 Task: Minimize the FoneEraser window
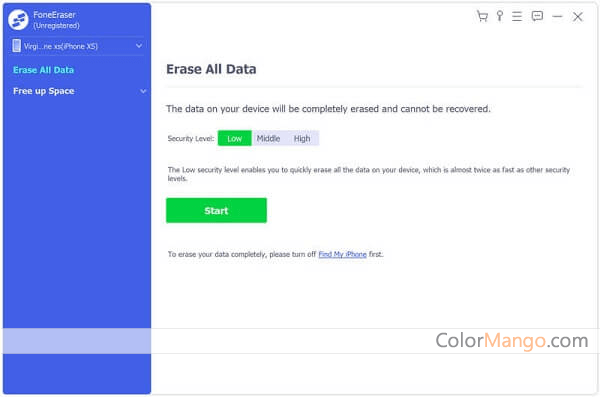point(558,16)
